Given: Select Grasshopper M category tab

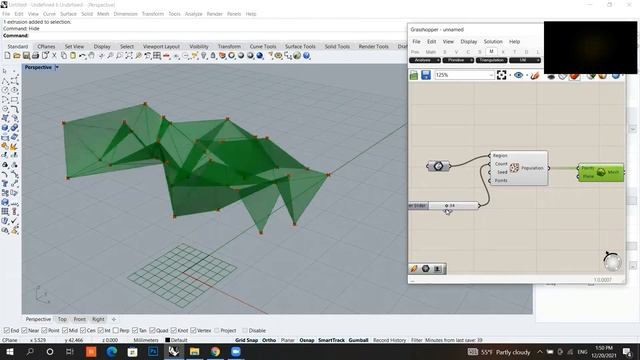Looking at the screenshot, I should (x=491, y=51).
